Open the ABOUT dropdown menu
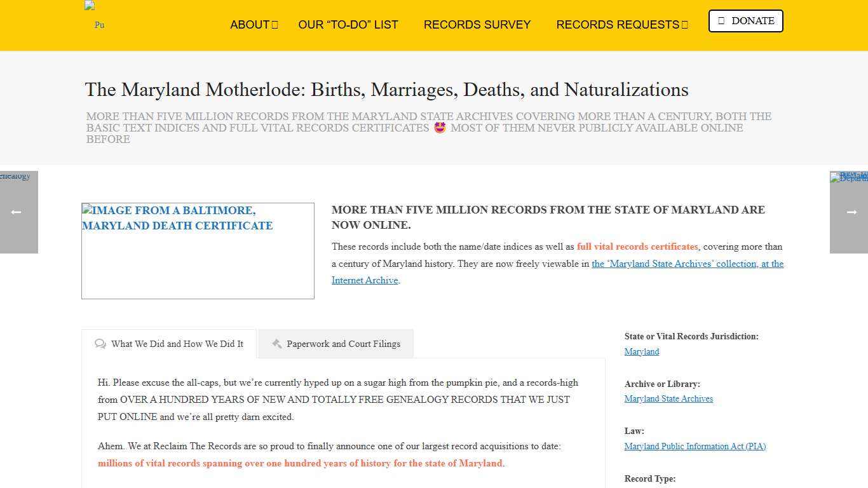The height and width of the screenshot is (488, 868). (x=249, y=25)
